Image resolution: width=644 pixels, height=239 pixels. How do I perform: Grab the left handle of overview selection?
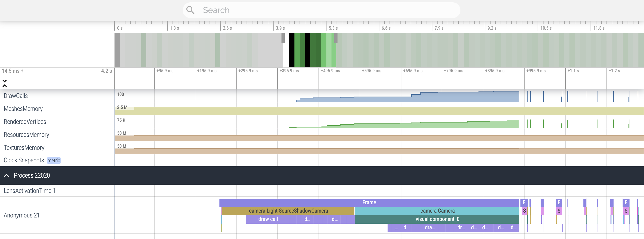coord(283,38)
